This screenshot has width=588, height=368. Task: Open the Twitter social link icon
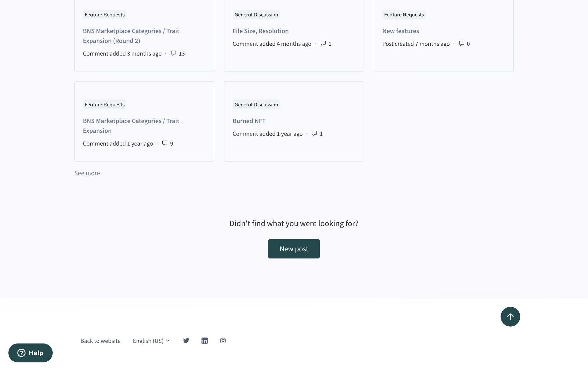click(186, 340)
